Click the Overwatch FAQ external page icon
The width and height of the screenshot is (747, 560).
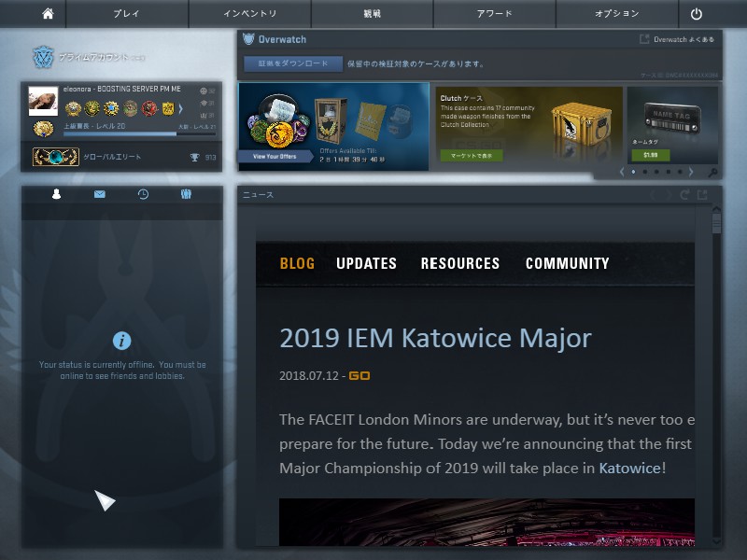(x=644, y=39)
